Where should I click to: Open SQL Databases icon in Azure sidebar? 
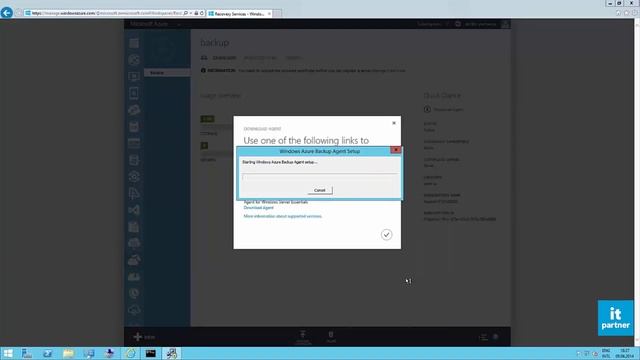click(x=134, y=127)
